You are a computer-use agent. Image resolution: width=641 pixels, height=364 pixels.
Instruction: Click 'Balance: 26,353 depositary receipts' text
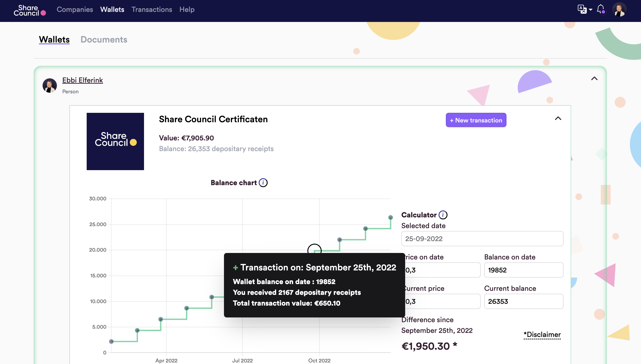[x=216, y=149]
